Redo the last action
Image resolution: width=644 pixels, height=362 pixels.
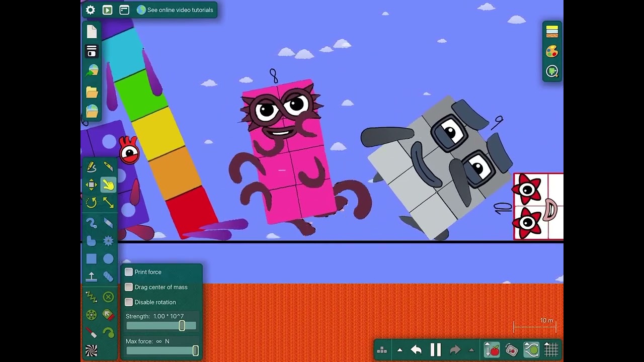(455, 350)
